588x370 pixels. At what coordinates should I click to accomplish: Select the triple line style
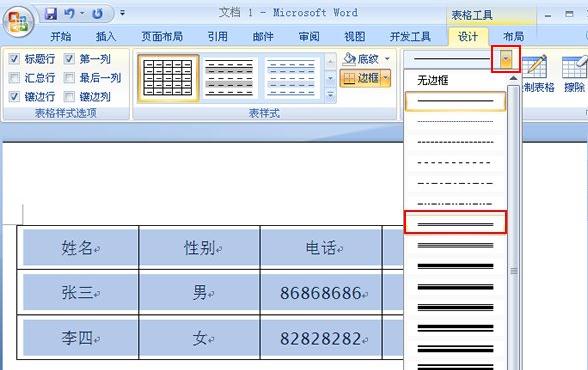(x=455, y=246)
